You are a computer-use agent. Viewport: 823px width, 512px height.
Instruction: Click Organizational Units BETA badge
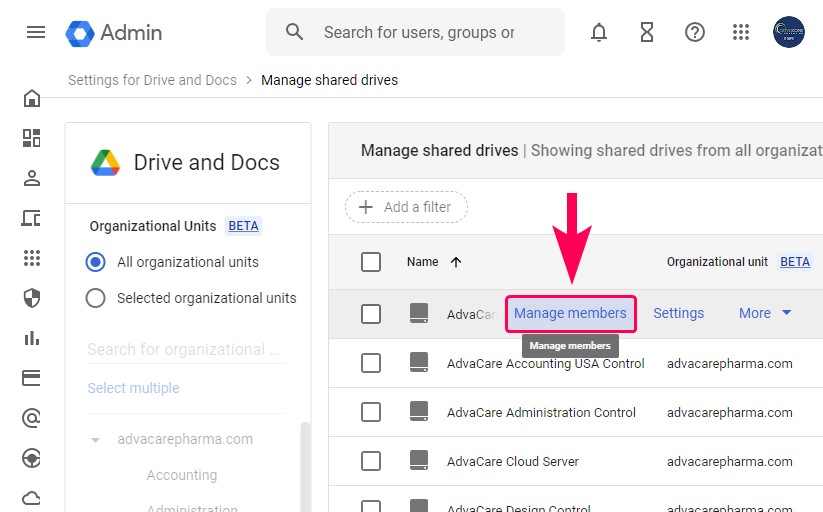[x=244, y=226]
